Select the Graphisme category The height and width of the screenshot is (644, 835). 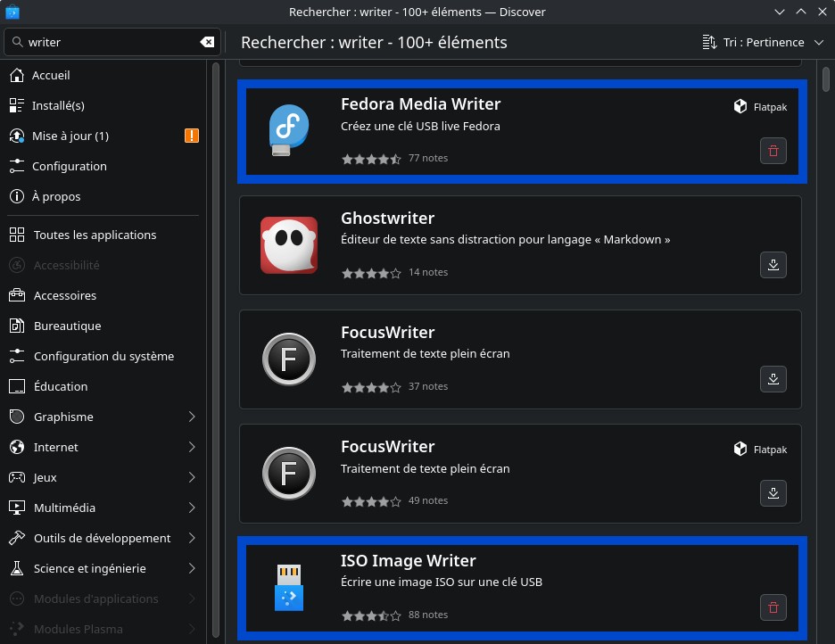(x=103, y=417)
